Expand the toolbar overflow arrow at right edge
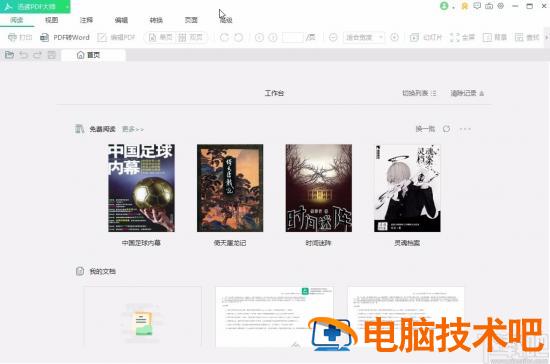 [546, 37]
